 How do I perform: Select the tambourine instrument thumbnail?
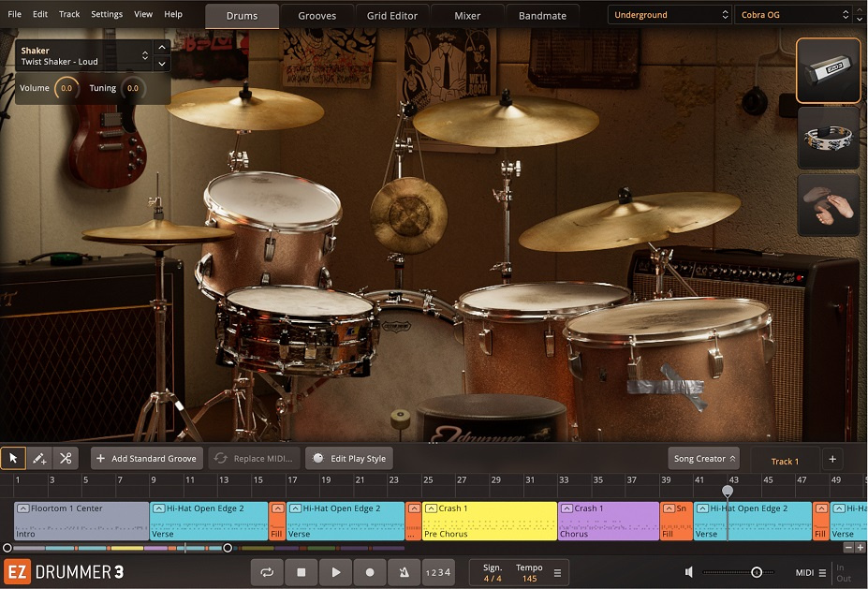click(x=828, y=139)
